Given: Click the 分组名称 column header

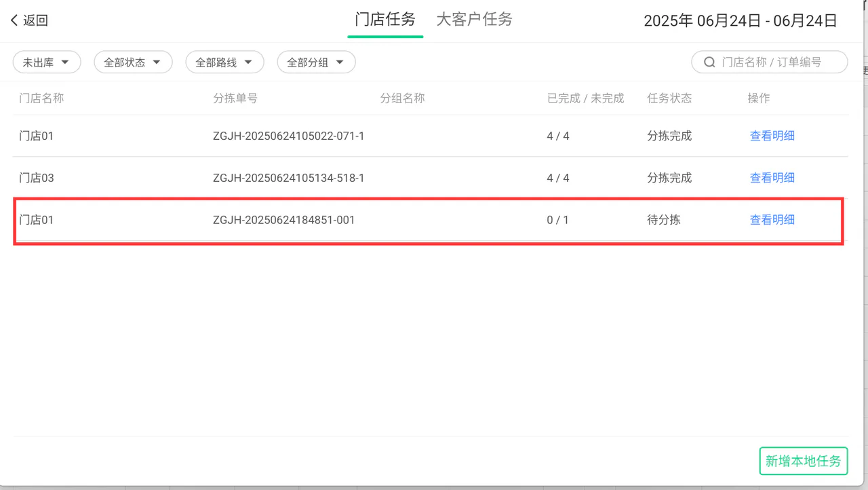Looking at the screenshot, I should [x=403, y=98].
